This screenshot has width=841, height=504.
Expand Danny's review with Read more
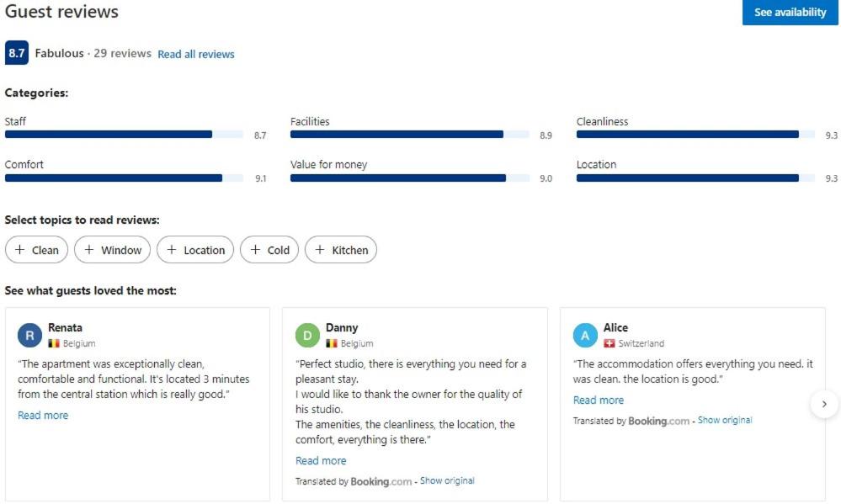[321, 460]
